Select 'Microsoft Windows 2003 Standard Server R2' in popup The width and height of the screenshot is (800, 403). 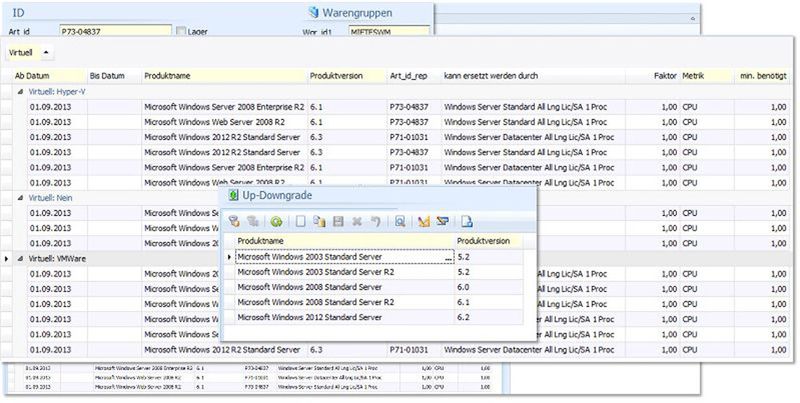tap(344, 272)
